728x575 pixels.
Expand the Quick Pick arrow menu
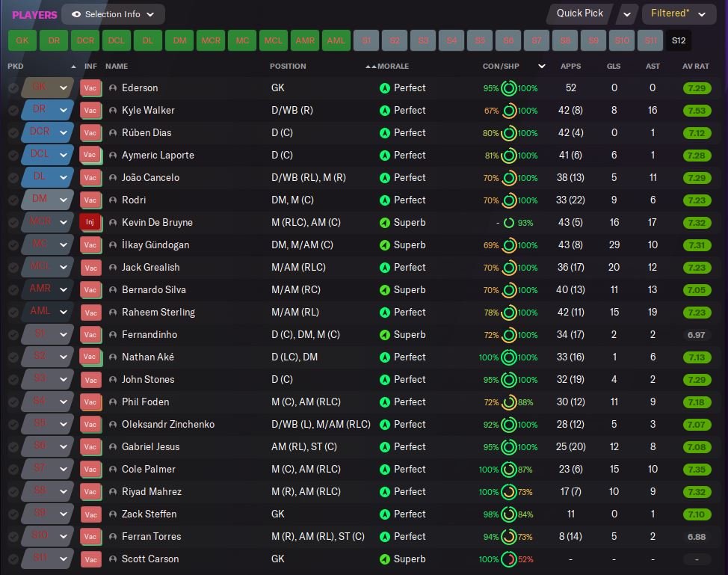[627, 14]
